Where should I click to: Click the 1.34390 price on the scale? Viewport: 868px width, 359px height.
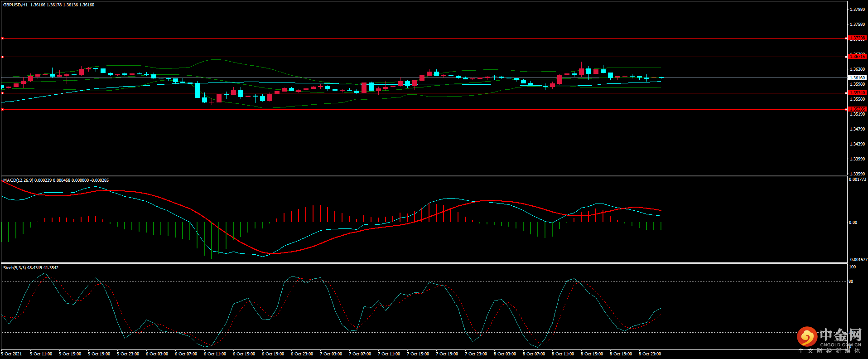[x=857, y=144]
